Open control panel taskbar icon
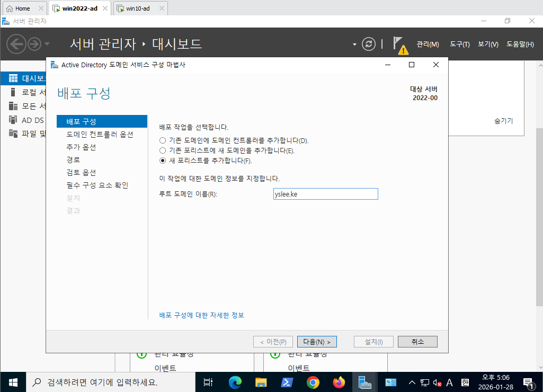543x392 pixels. coord(391,382)
